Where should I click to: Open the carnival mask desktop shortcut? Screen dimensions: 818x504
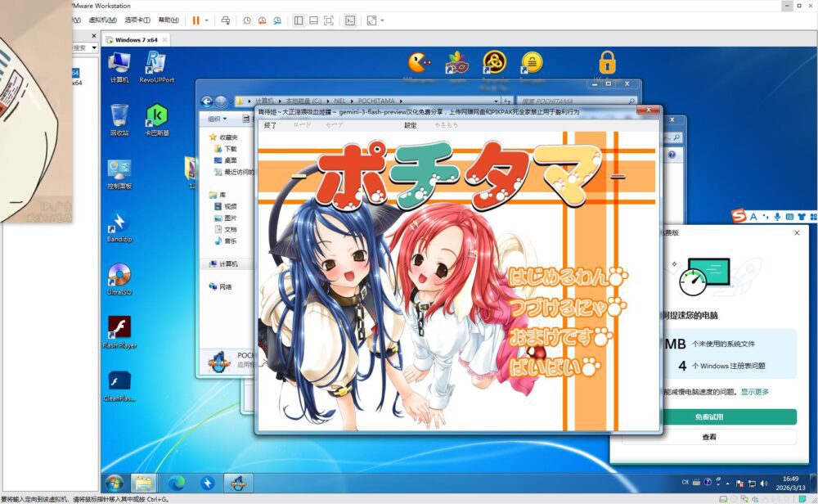click(456, 63)
